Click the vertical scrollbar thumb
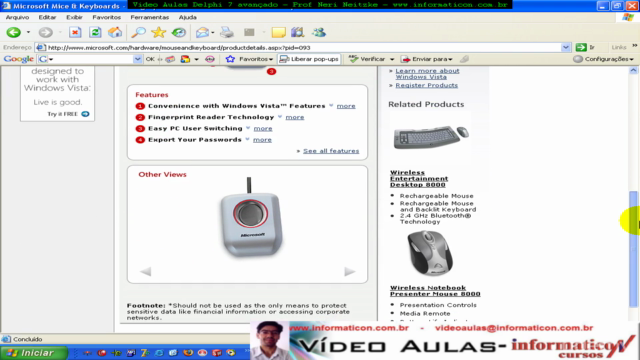This screenshot has width=640, height=360. 633,249
